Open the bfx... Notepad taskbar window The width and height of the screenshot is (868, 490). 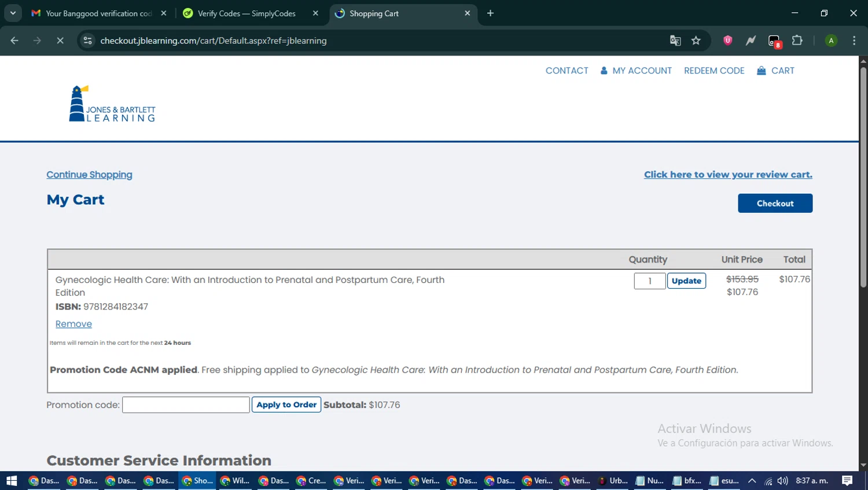(687, 481)
